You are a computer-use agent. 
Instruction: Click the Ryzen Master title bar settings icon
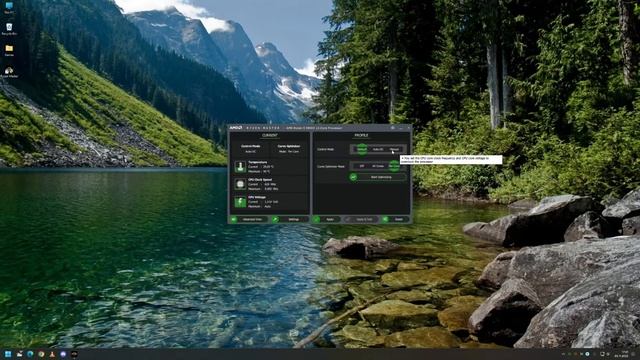click(393, 128)
